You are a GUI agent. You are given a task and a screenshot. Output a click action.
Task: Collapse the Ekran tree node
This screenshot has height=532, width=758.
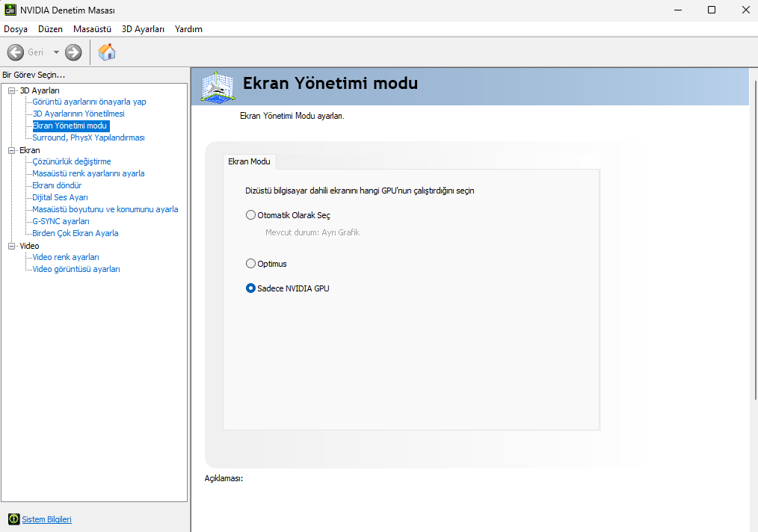[x=12, y=150]
